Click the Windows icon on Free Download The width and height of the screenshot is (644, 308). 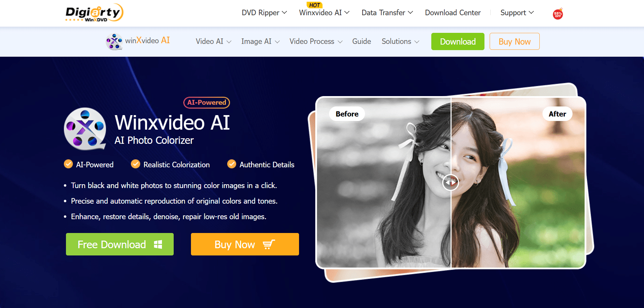(x=158, y=244)
